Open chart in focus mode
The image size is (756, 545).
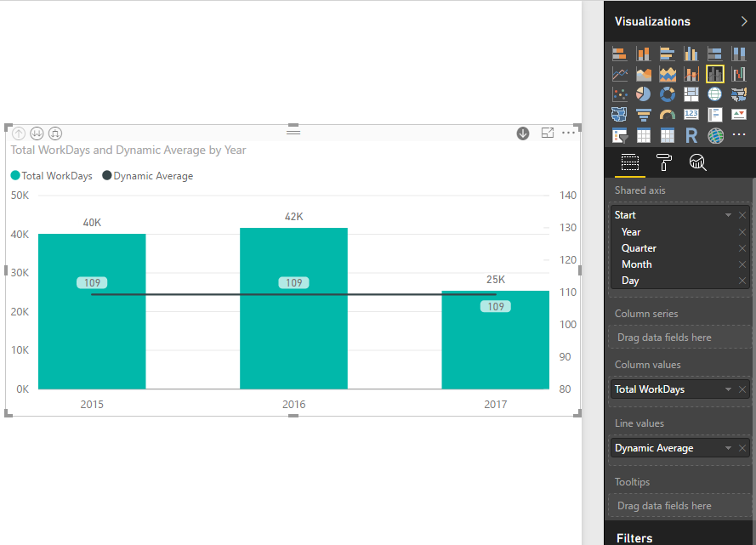pyautogui.click(x=548, y=133)
